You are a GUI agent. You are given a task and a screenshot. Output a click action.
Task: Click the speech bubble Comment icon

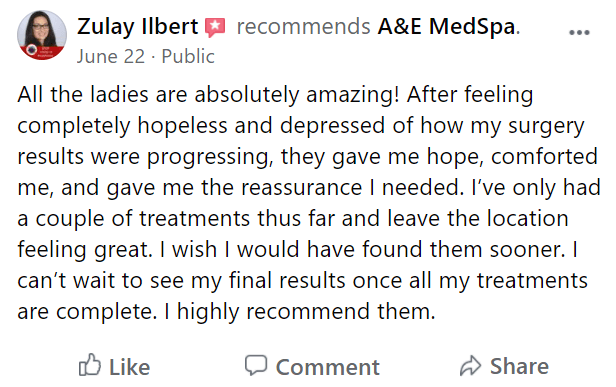coord(256,365)
